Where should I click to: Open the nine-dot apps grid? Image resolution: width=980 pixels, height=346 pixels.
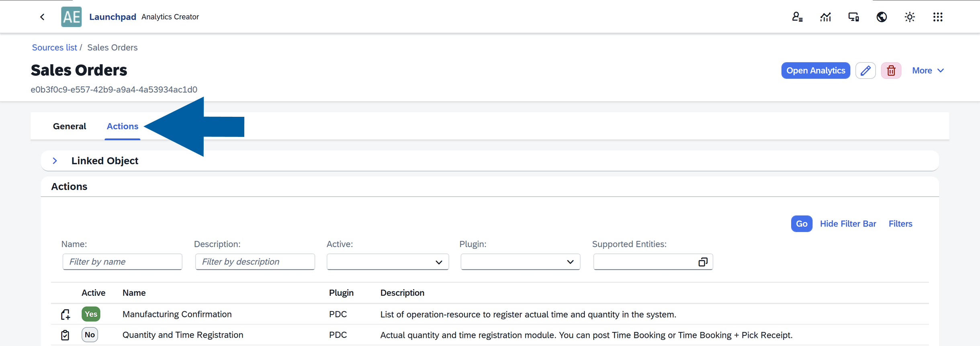[x=938, y=17]
